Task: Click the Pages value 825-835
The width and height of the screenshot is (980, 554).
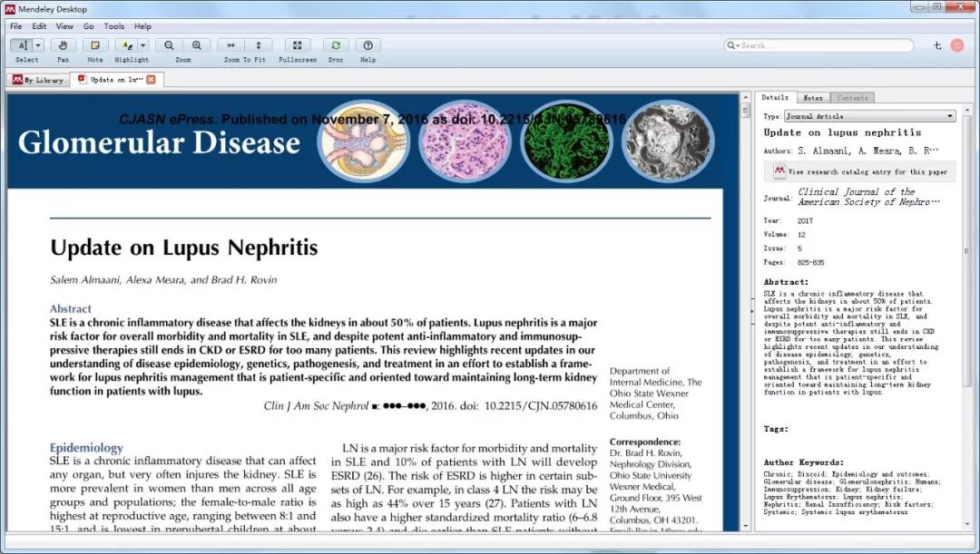Action: pos(810,263)
